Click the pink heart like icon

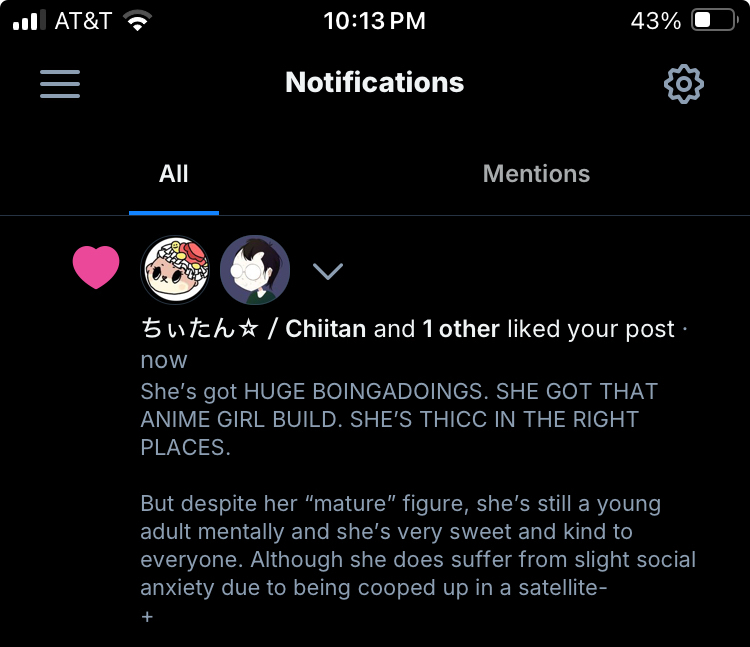point(96,269)
